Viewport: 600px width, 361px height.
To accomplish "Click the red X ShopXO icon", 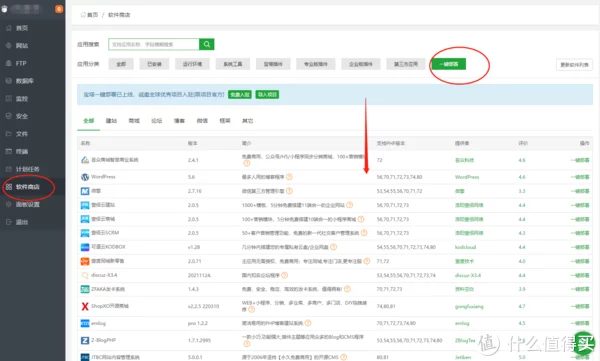I will (x=85, y=306).
